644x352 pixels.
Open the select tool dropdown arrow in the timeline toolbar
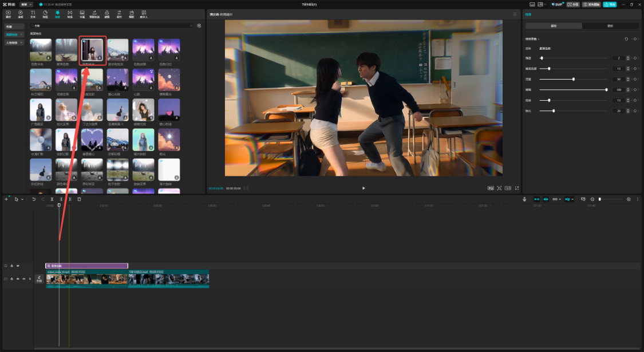tap(22, 199)
